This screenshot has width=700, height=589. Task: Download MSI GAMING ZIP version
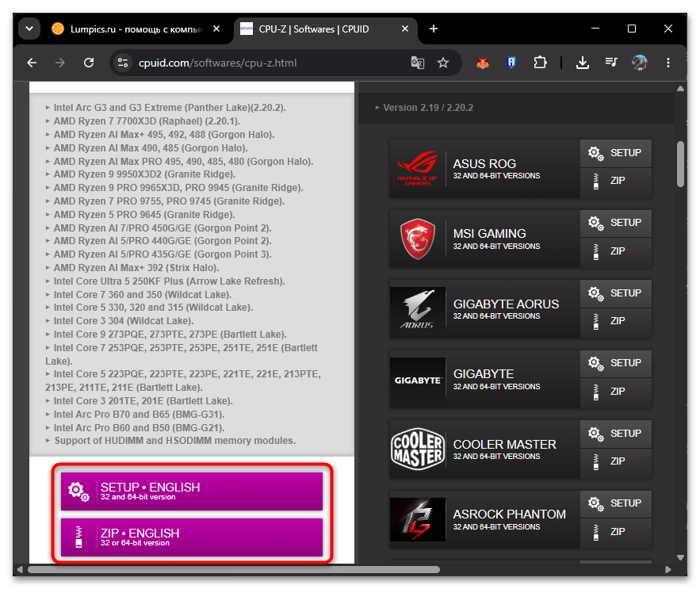pyautogui.click(x=616, y=251)
